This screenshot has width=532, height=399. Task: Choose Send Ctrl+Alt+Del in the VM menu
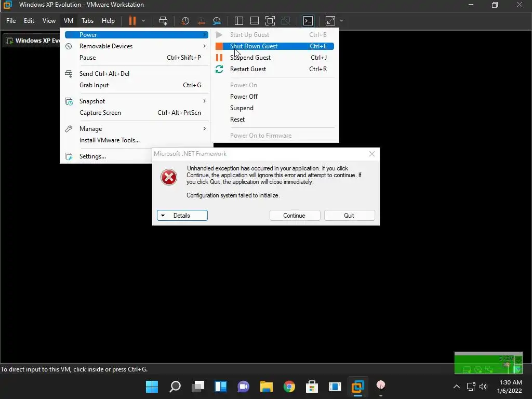coord(137,74)
